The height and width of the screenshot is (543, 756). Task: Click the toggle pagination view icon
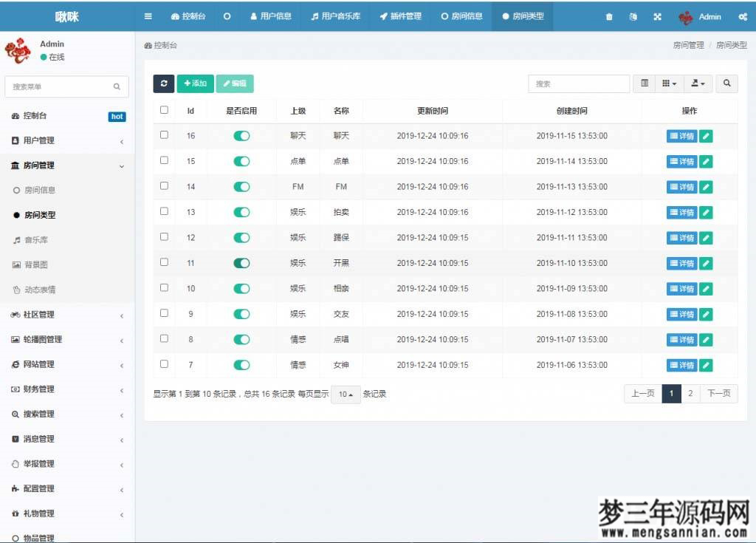[x=643, y=83]
